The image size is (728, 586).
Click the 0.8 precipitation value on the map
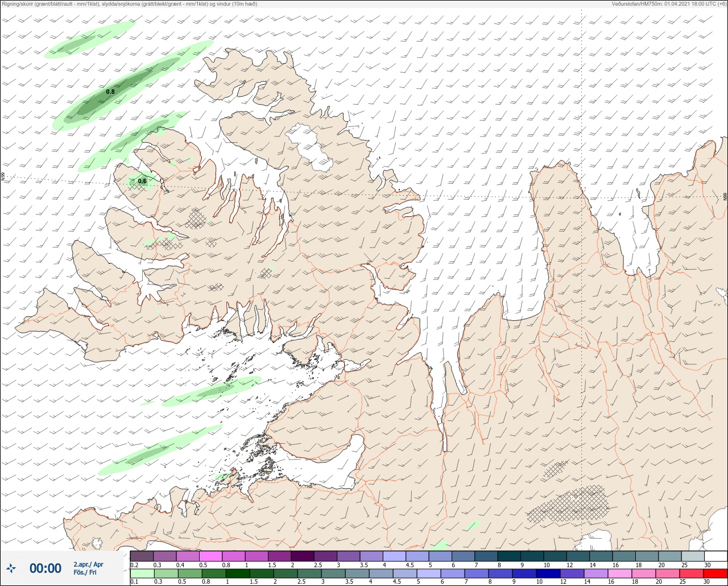click(x=110, y=92)
